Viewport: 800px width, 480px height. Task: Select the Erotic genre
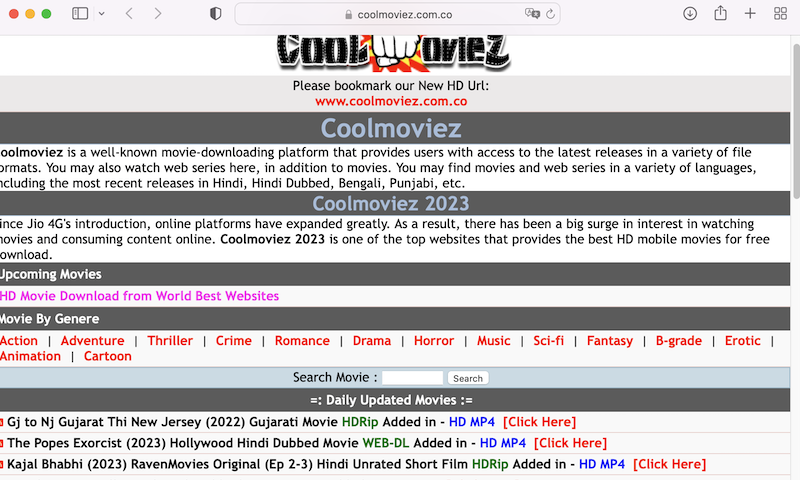tap(742, 341)
